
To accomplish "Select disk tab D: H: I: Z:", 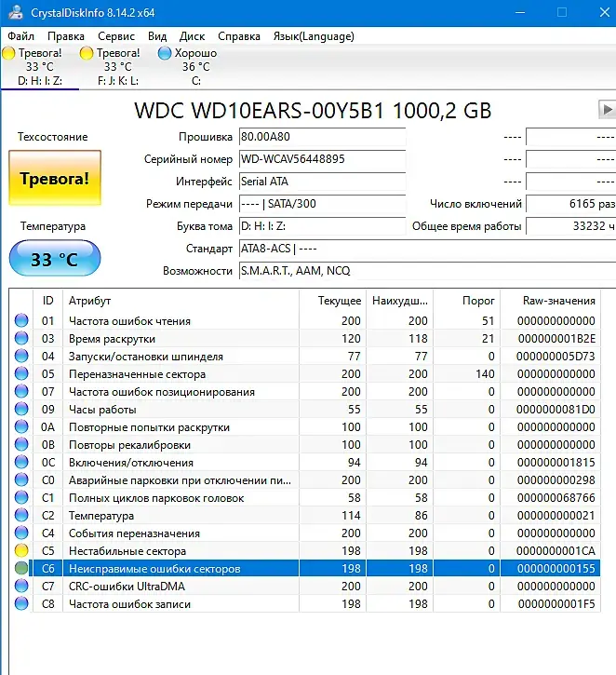I will (40, 67).
